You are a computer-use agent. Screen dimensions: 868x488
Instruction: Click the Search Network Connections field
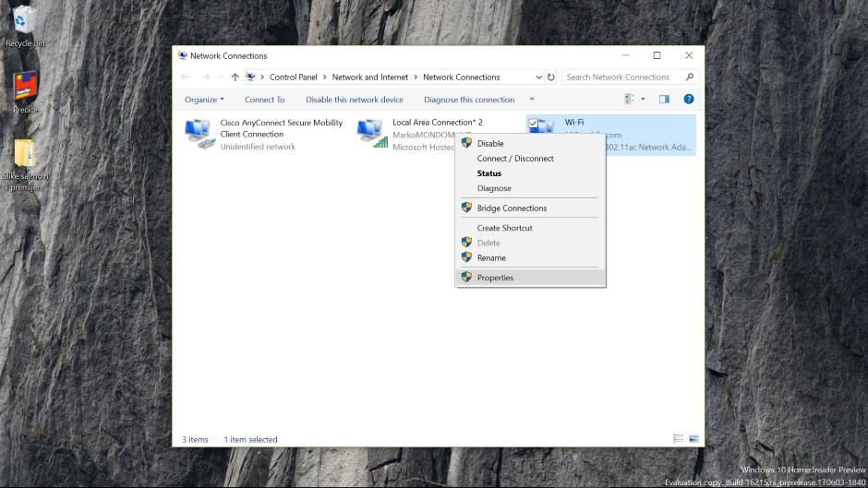click(x=623, y=77)
